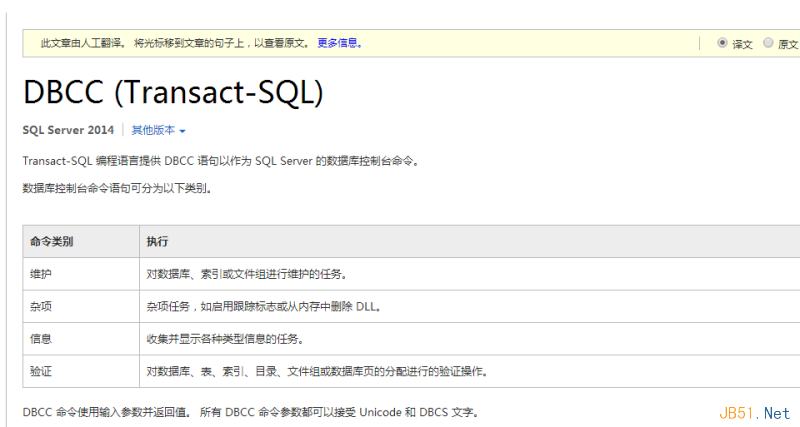This screenshot has width=800, height=427.
Task: Select the 杂项 category cell
Action: point(41,306)
